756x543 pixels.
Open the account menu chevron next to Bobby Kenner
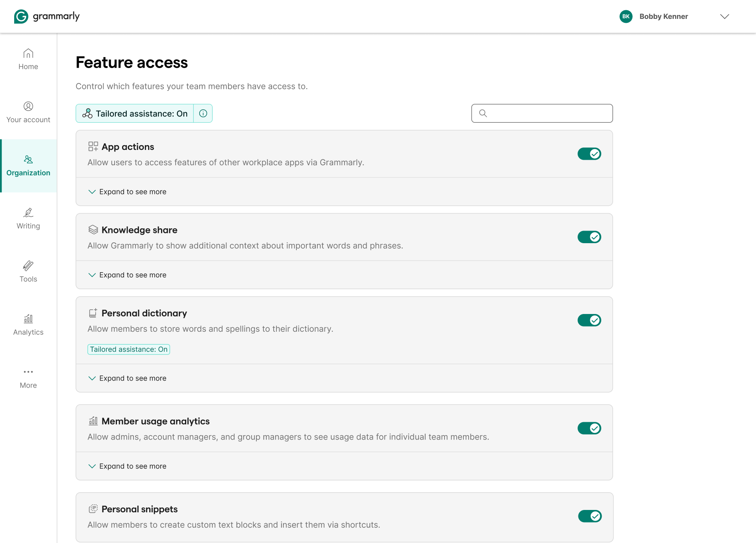coord(725,16)
